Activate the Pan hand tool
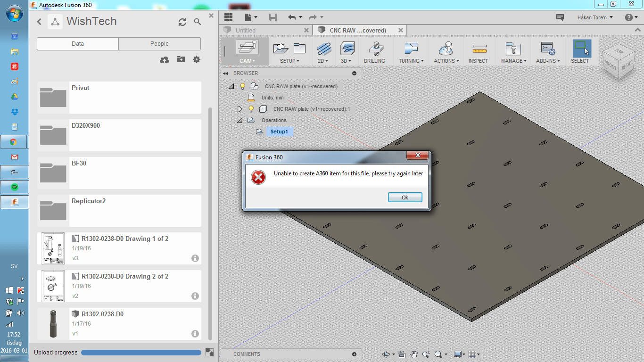Viewport: 644px width, 362px height. coord(414,354)
